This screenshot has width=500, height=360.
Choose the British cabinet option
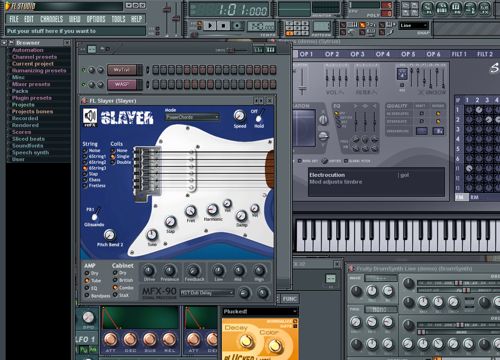pyautogui.click(x=123, y=280)
